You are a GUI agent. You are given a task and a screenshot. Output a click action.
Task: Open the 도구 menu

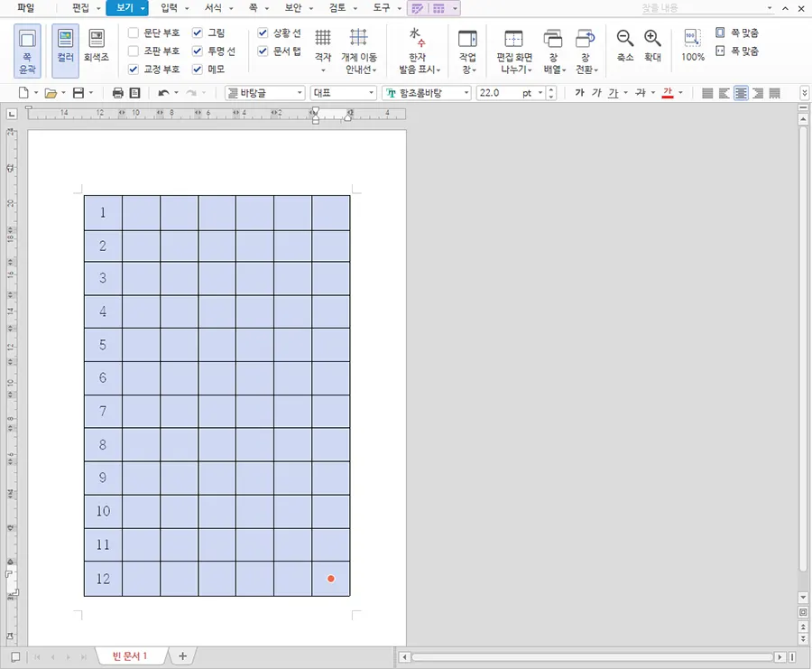pyautogui.click(x=382, y=8)
